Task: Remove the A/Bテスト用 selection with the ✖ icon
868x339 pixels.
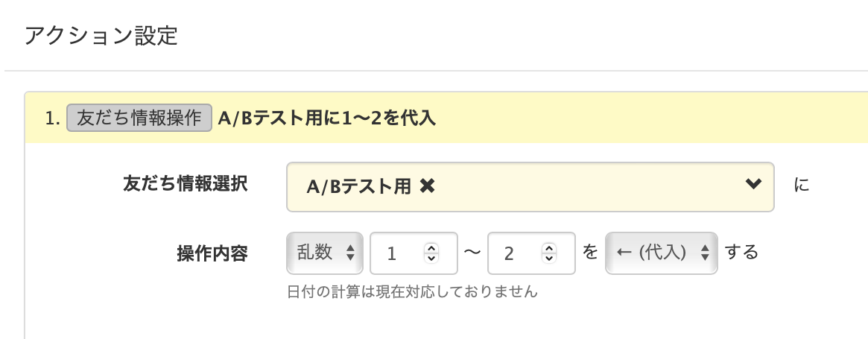Action: tap(427, 187)
